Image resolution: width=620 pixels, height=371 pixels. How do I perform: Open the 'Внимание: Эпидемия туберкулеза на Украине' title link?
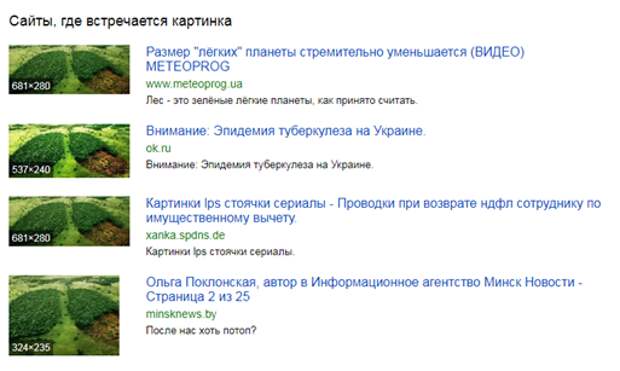[285, 131]
